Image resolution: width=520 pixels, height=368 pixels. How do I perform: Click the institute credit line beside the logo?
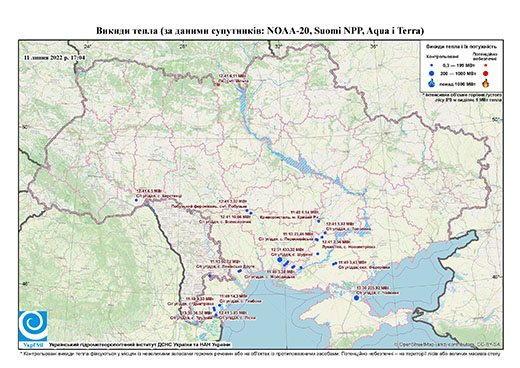click(139, 344)
